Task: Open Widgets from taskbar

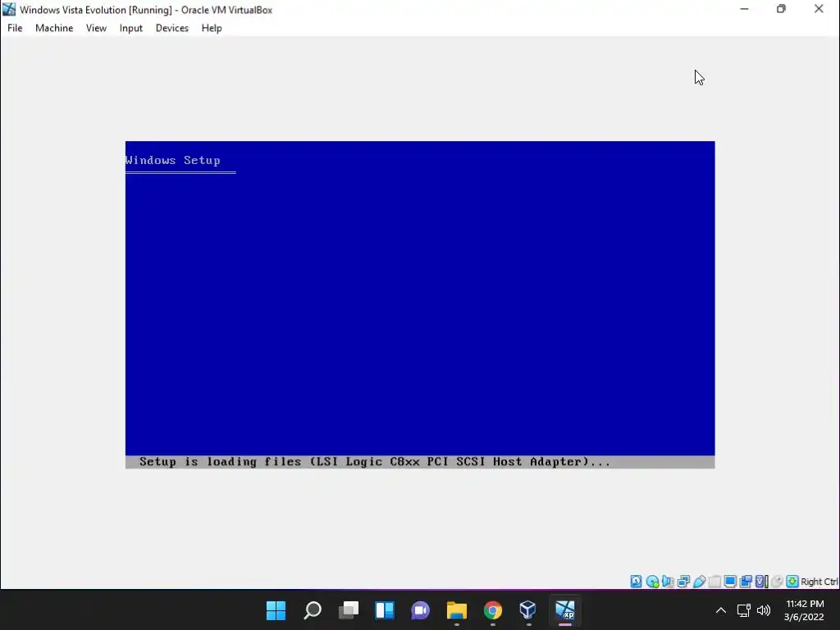Action: (385, 610)
